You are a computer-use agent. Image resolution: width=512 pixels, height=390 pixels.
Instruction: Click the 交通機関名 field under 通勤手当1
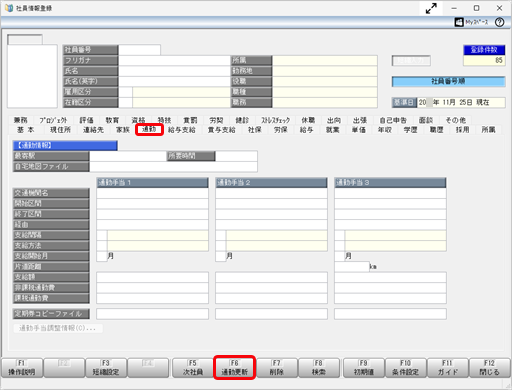152,193
